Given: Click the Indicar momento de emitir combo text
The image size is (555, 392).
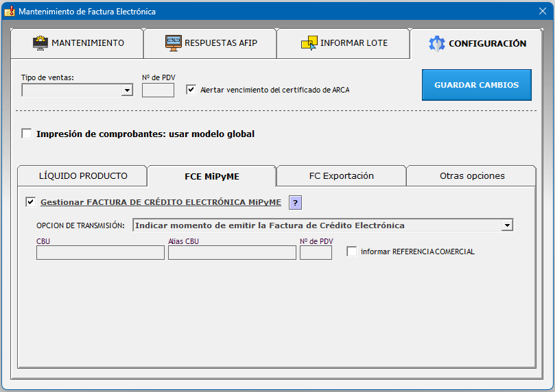Looking at the screenshot, I should 270,225.
